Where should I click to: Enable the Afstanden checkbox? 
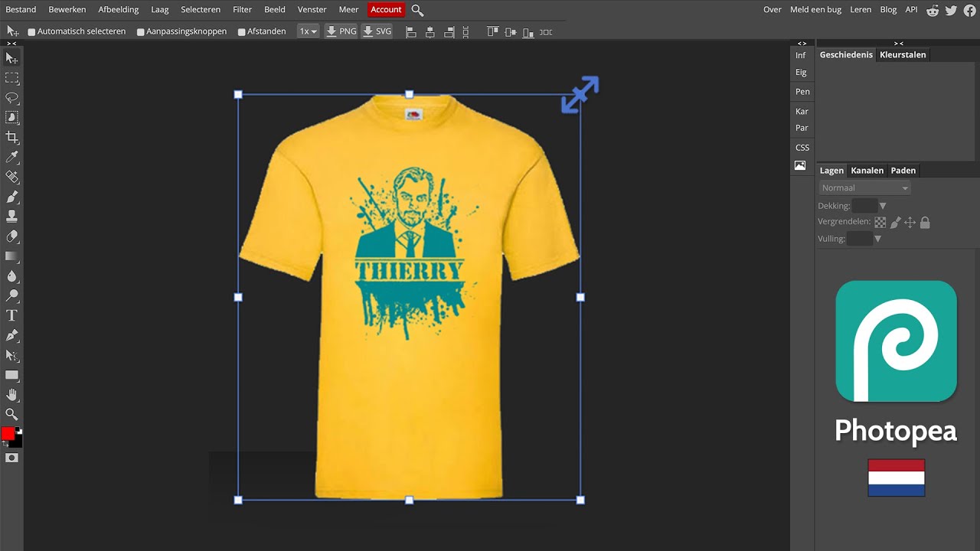coord(241,32)
